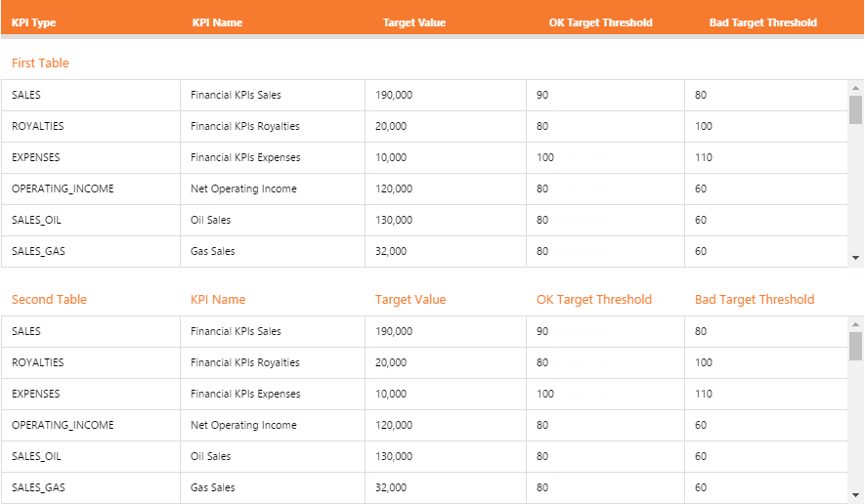Click top KPI Name column header

pos(217,22)
